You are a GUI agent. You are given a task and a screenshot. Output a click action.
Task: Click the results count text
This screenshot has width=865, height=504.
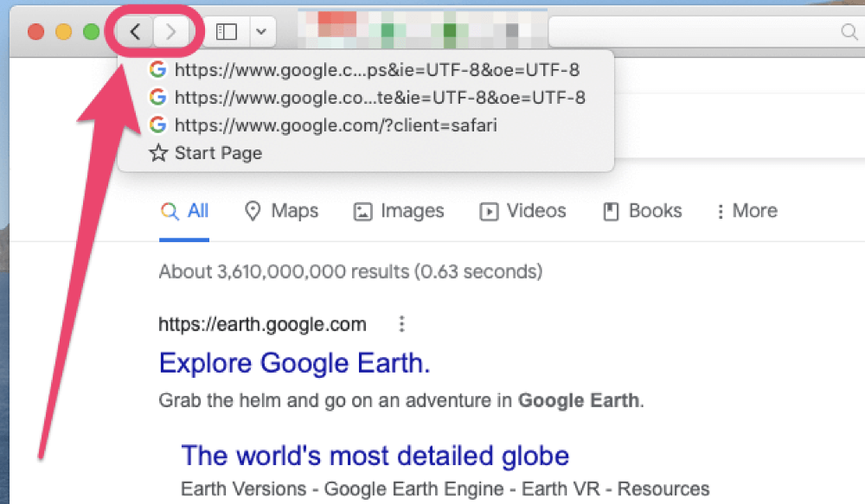coord(351,271)
